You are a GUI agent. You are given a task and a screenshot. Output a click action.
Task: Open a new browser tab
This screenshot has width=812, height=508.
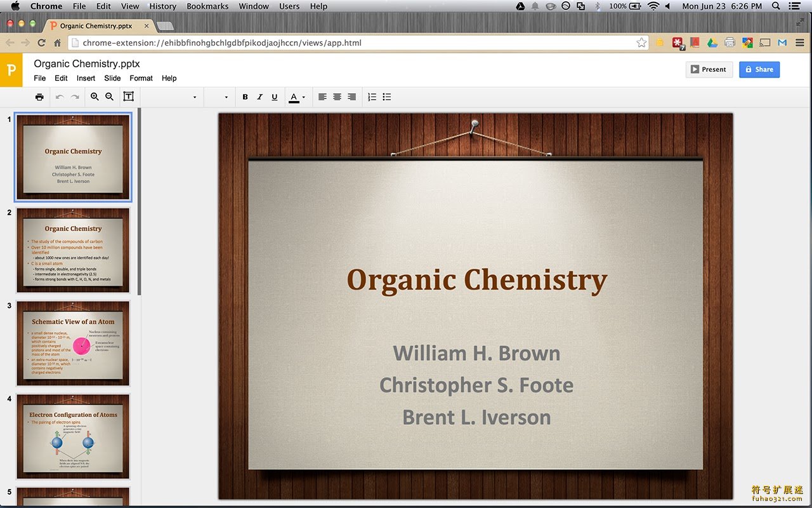[165, 26]
